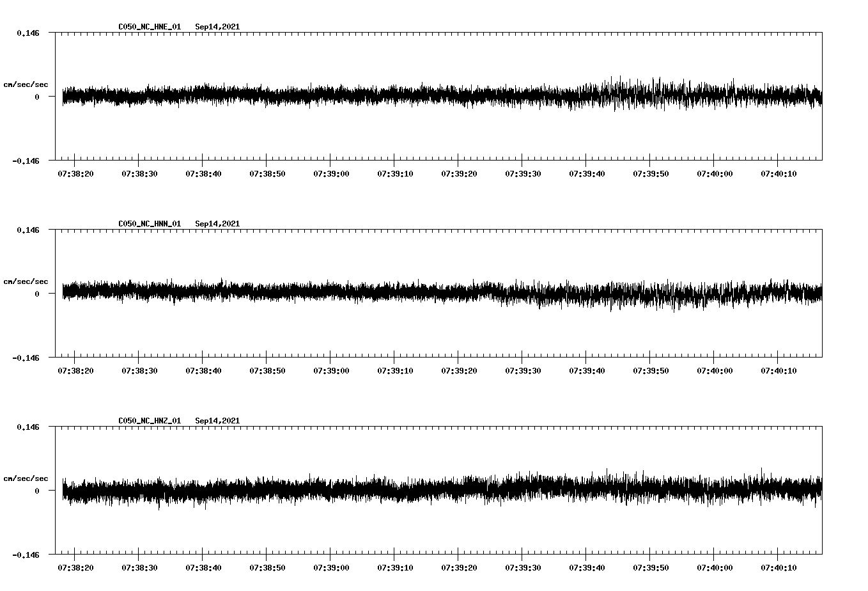Click the 07:40:00 time label under HNE plot
Screen dimensions: 868x591
click(x=715, y=174)
